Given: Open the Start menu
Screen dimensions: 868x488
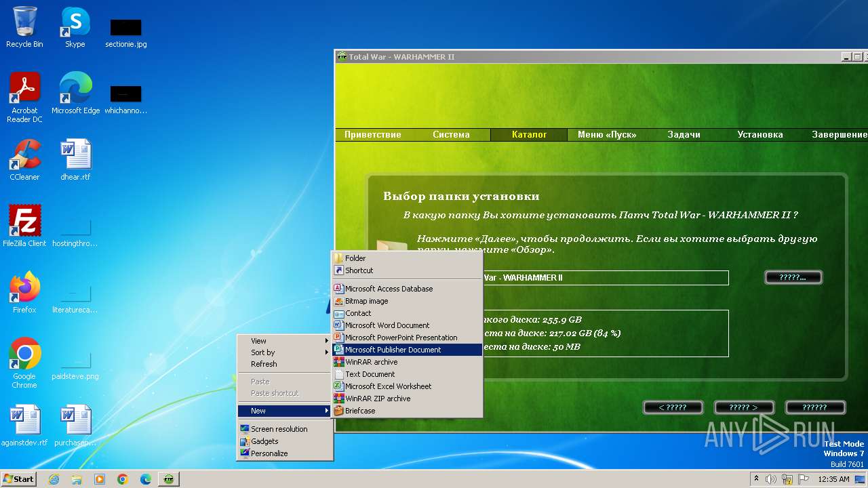Looking at the screenshot, I should click(x=18, y=479).
